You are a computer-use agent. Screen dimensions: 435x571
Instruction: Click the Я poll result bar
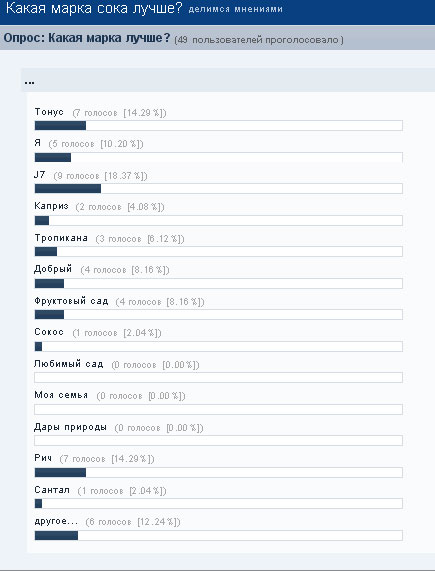tap(218, 157)
